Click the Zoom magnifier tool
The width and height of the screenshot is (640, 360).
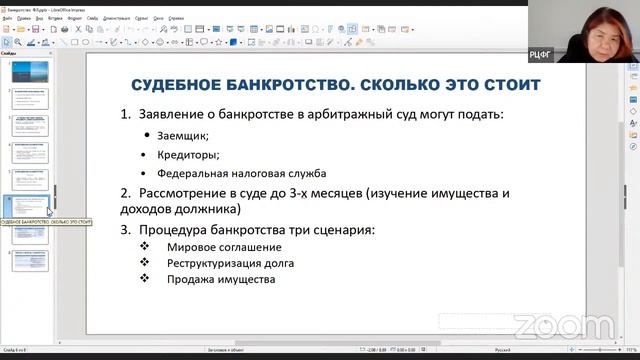tap(18, 42)
